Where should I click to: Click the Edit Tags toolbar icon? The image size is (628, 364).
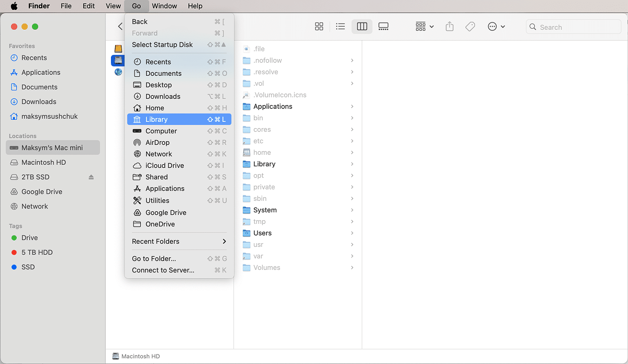point(470,27)
